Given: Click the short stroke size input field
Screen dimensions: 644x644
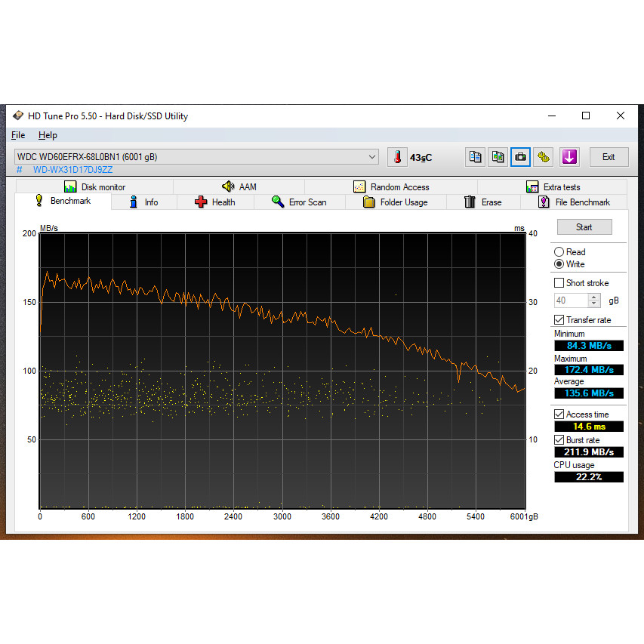Looking at the screenshot, I should coord(570,300).
